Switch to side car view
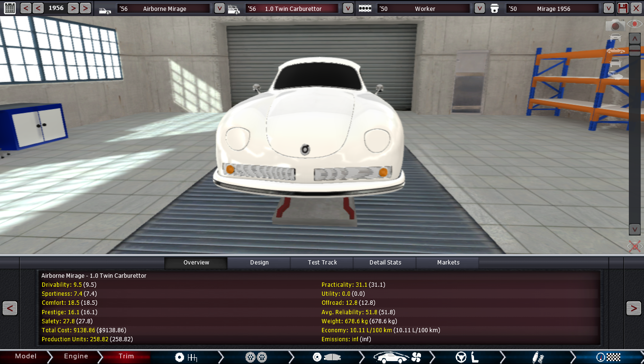 coord(615,50)
